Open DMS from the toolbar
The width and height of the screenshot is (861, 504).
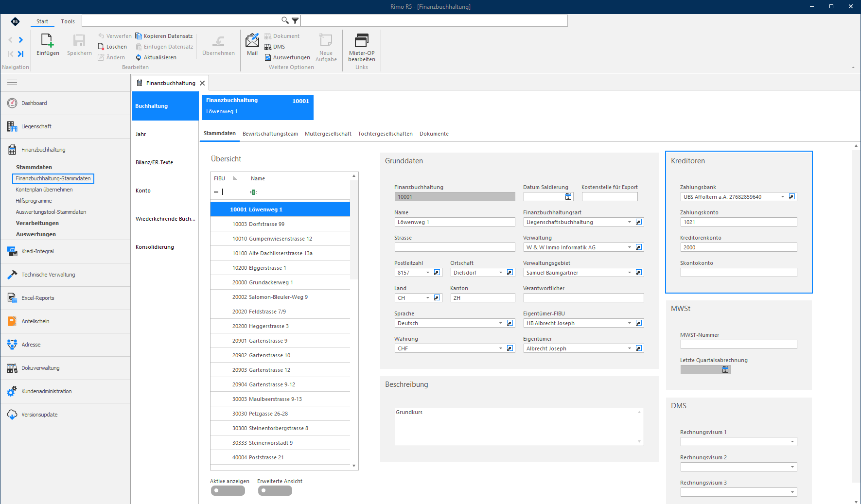(x=275, y=47)
